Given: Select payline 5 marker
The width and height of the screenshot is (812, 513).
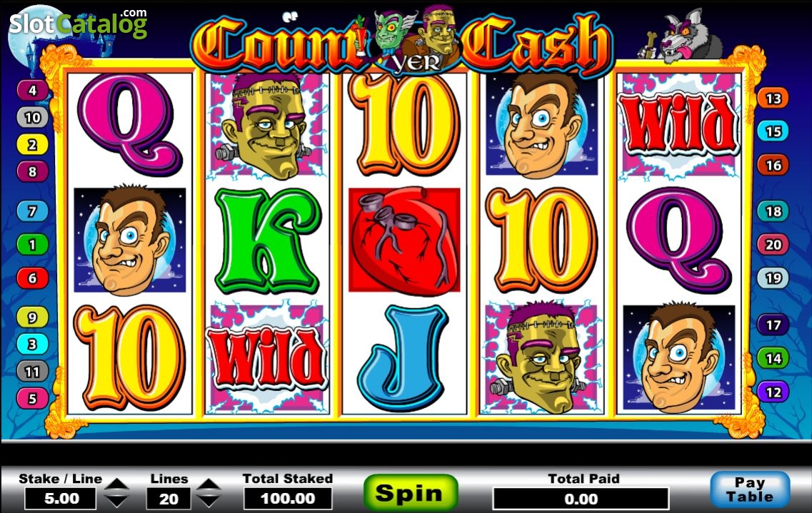Looking at the screenshot, I should pyautogui.click(x=33, y=398).
